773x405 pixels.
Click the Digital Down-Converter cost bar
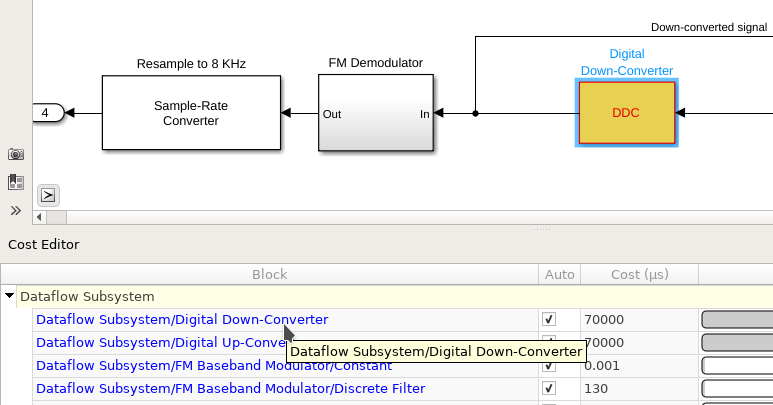click(737, 319)
